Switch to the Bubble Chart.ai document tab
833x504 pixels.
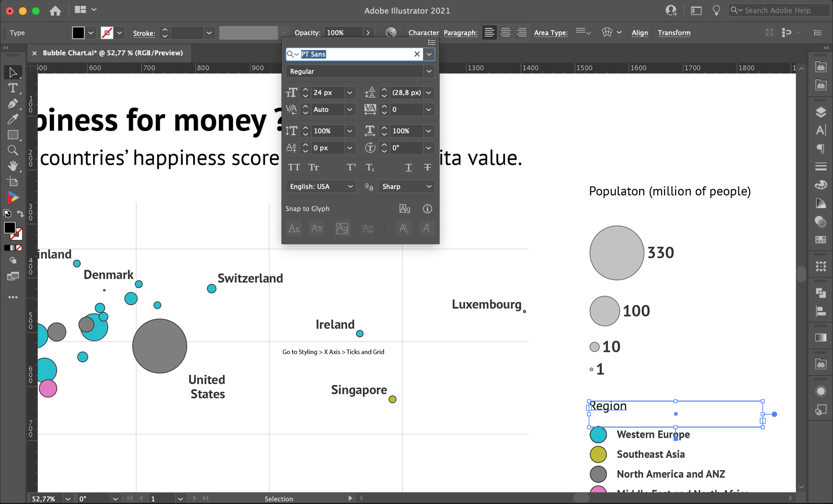click(111, 53)
